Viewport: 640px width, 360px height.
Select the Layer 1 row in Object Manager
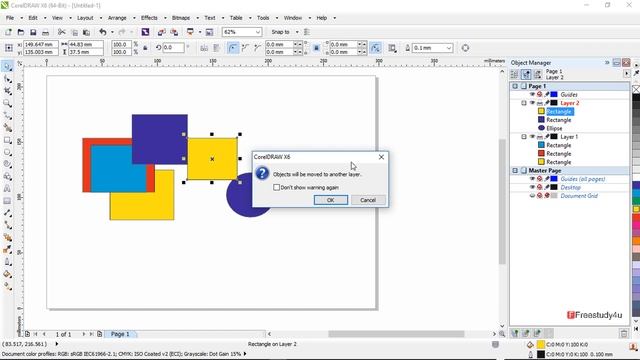tap(569, 137)
